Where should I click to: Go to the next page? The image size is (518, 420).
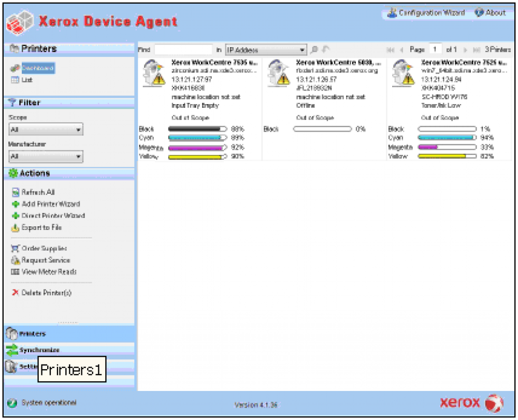[x=465, y=50]
